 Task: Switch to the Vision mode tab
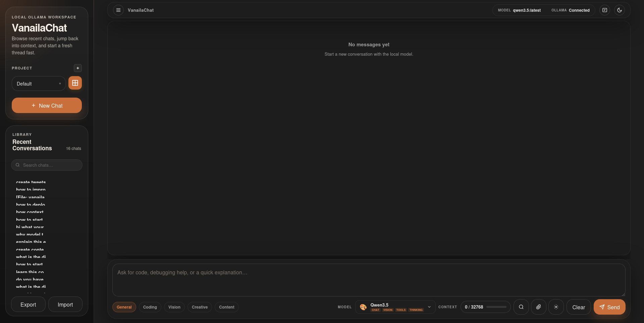click(x=174, y=307)
